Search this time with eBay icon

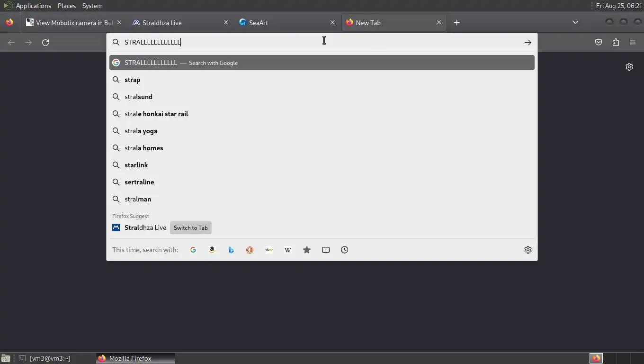click(269, 250)
